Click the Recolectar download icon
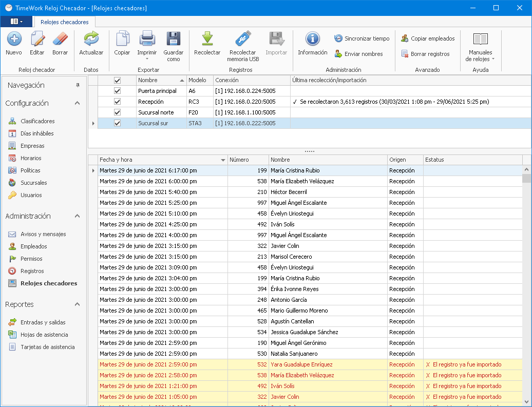This screenshot has width=532, height=407. pyautogui.click(x=207, y=39)
